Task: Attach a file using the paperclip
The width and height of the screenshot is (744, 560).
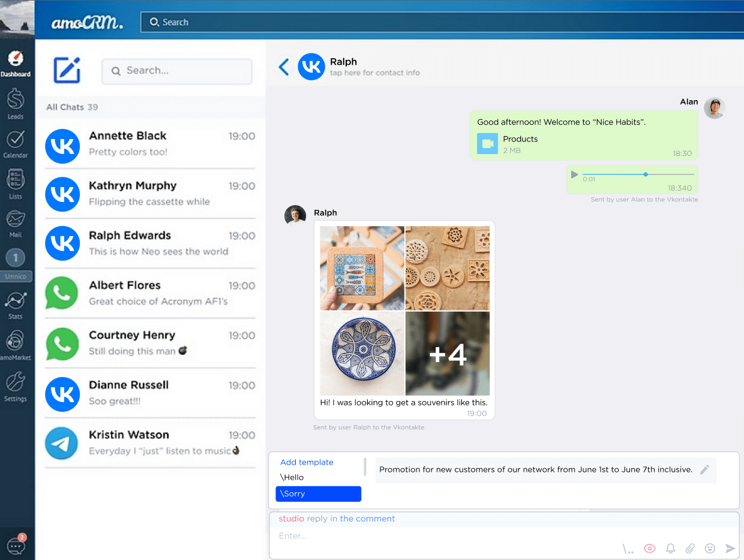Action: (690, 548)
